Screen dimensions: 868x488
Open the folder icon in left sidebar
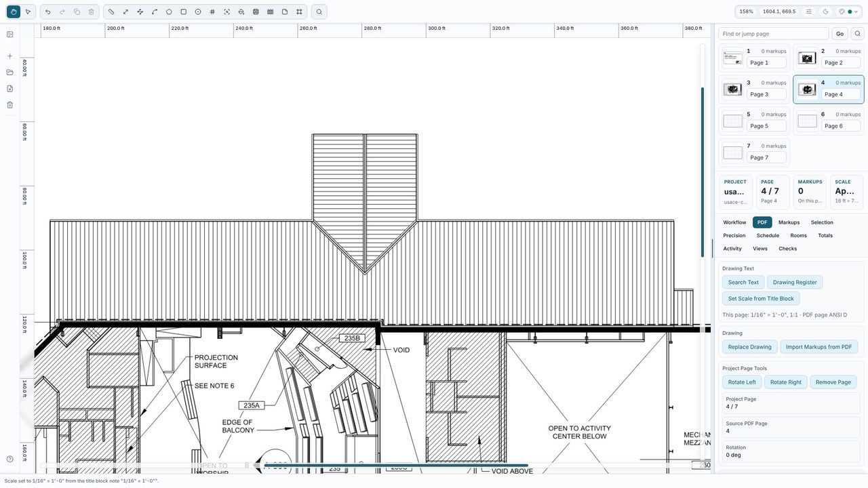coord(9,73)
